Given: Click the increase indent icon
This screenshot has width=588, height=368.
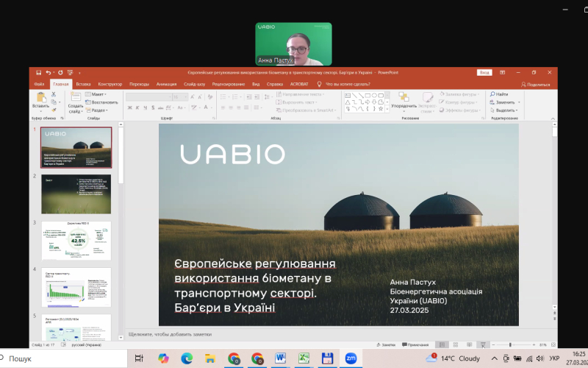Looking at the screenshot, I should click(257, 97).
